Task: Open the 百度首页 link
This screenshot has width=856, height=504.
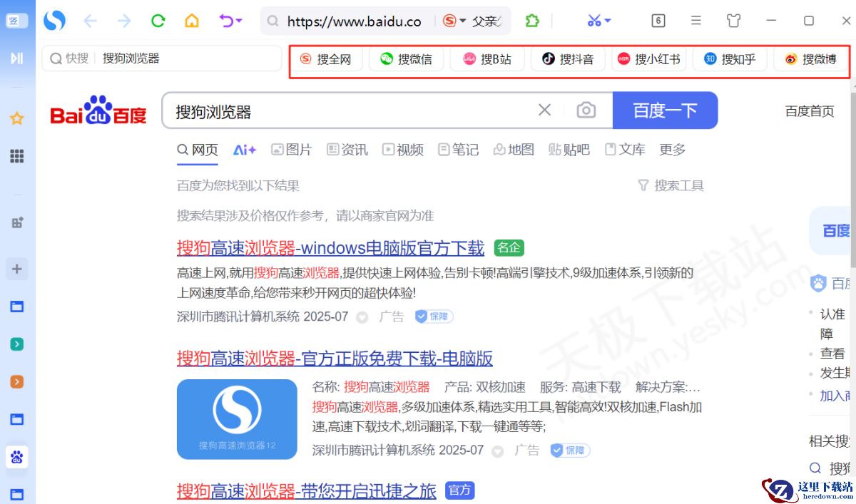Action: tap(810, 111)
